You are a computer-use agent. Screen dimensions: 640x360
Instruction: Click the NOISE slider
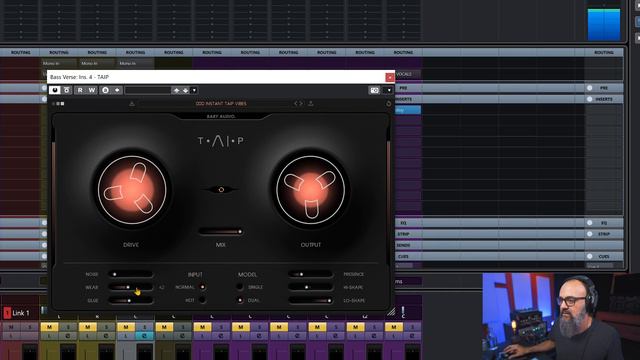coord(131,274)
